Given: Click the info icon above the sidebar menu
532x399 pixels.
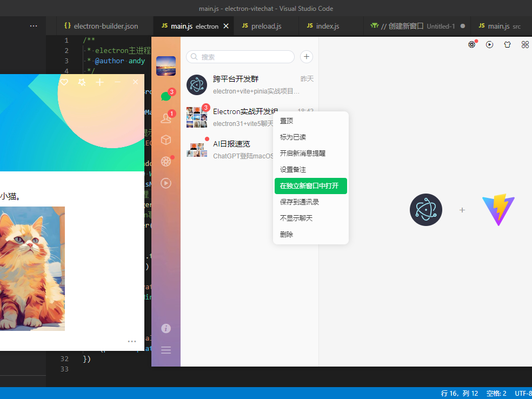Looking at the screenshot, I should pyautogui.click(x=165, y=328).
